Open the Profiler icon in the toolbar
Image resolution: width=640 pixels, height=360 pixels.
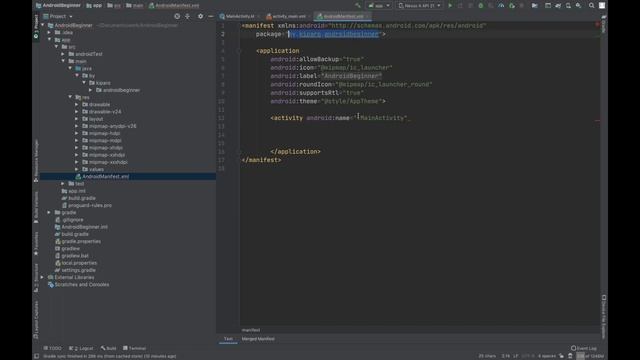coord(501,6)
